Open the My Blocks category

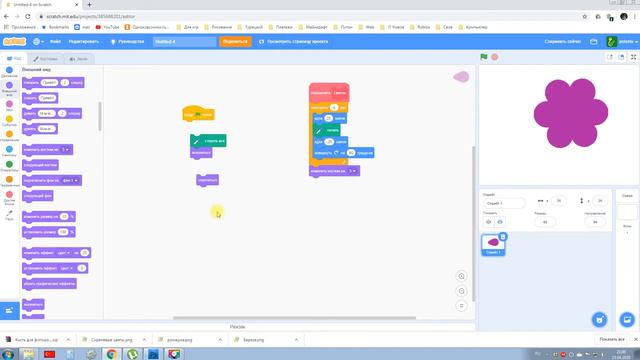pyautogui.click(x=9, y=198)
